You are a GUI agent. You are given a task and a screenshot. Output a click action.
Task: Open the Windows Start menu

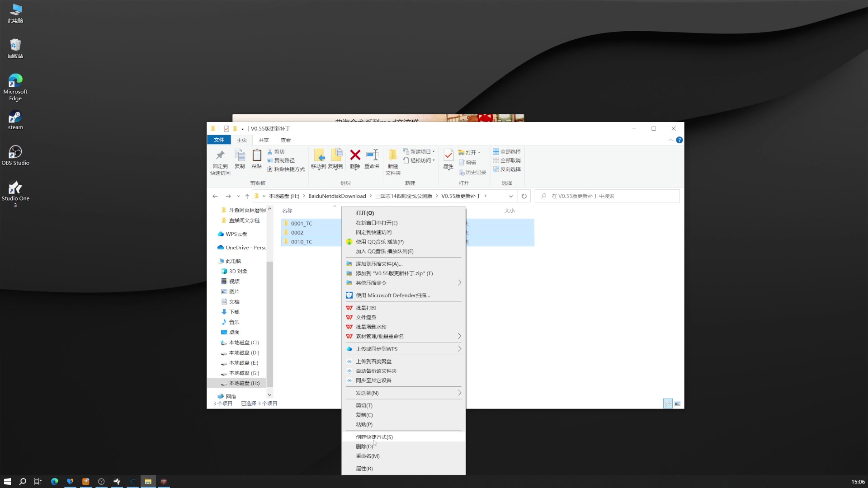tap(7, 481)
